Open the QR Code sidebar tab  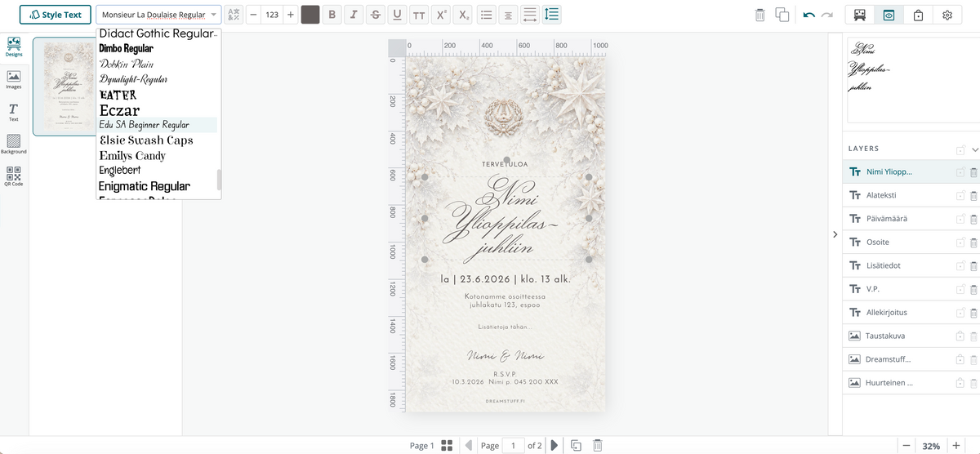pos(14,177)
